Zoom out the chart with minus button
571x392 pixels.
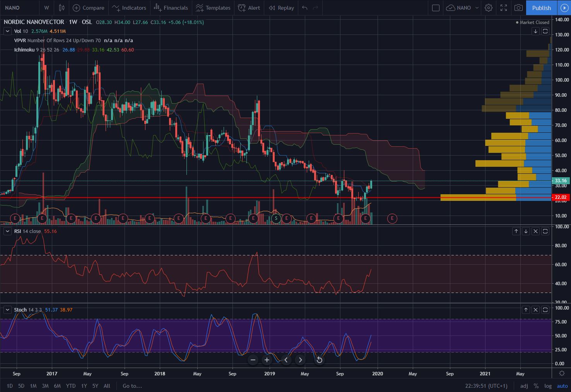[253, 360]
